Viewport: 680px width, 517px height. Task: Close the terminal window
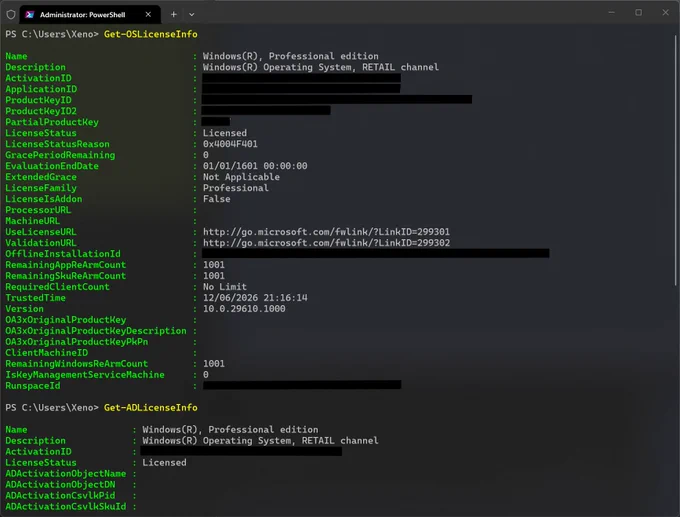(x=665, y=13)
